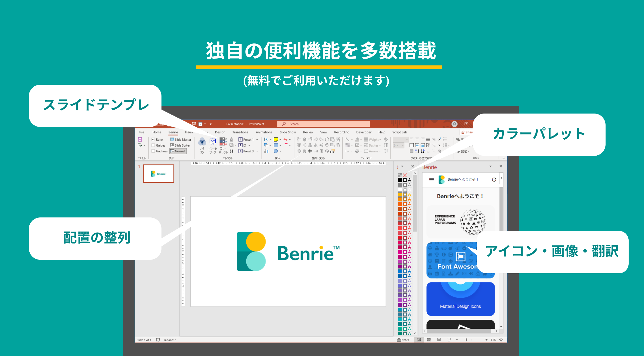The height and width of the screenshot is (356, 644).
Task: Click the Slide Sorter view icon in the status bar
Action: [429, 340]
